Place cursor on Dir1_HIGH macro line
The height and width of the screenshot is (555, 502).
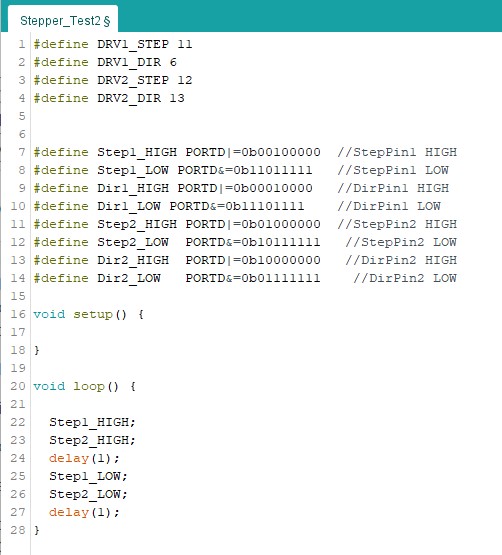[173, 188]
